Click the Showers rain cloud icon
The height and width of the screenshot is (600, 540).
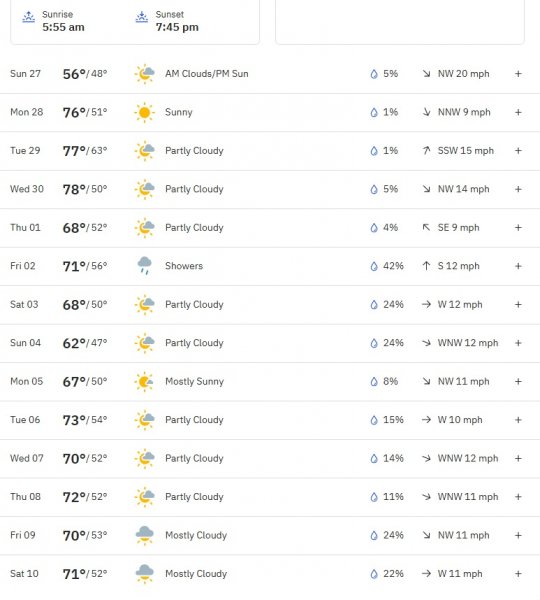coord(145,266)
